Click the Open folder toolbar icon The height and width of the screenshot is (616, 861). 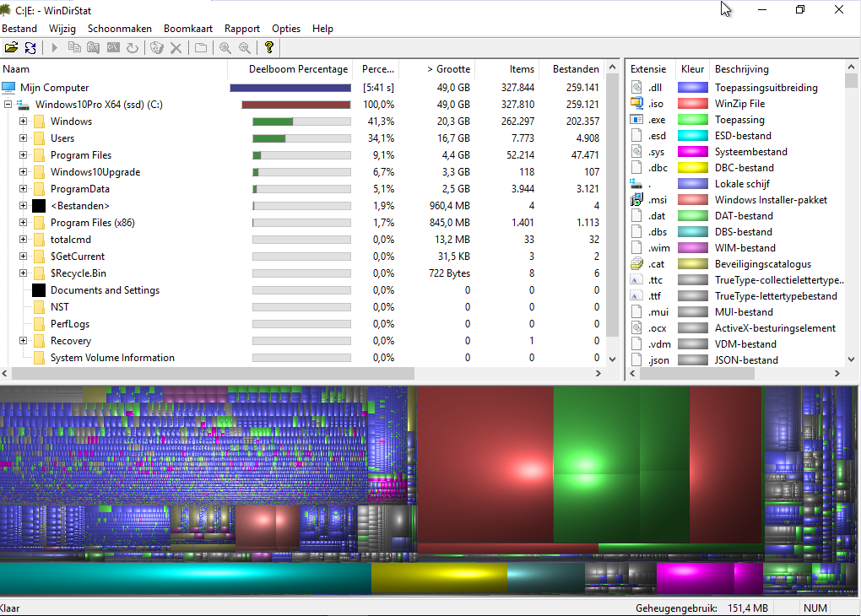tap(11, 48)
